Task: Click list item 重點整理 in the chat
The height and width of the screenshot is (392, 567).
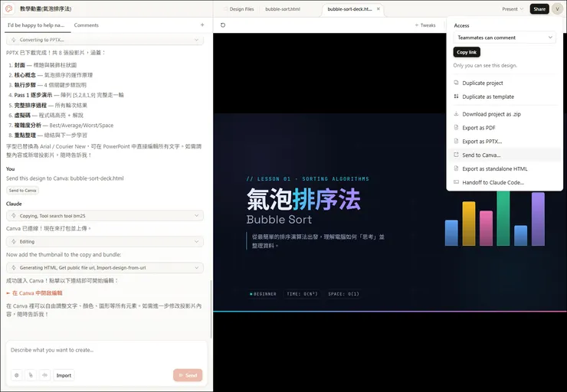Action: pos(51,135)
